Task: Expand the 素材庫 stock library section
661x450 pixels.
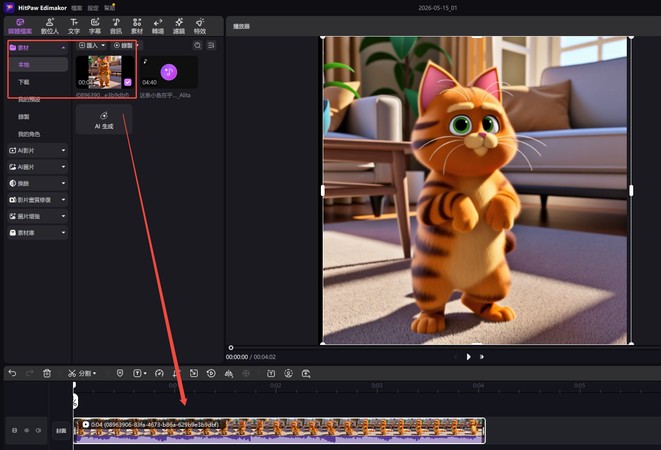Action: [38, 233]
